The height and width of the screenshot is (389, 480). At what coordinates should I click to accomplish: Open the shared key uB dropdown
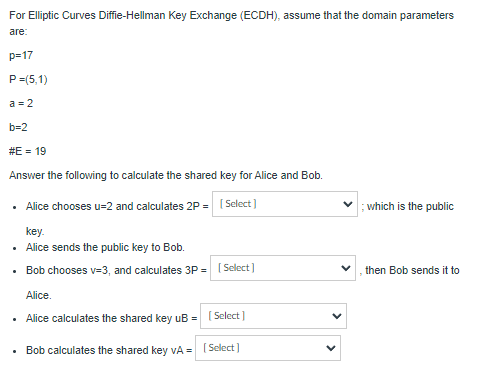tap(273, 316)
